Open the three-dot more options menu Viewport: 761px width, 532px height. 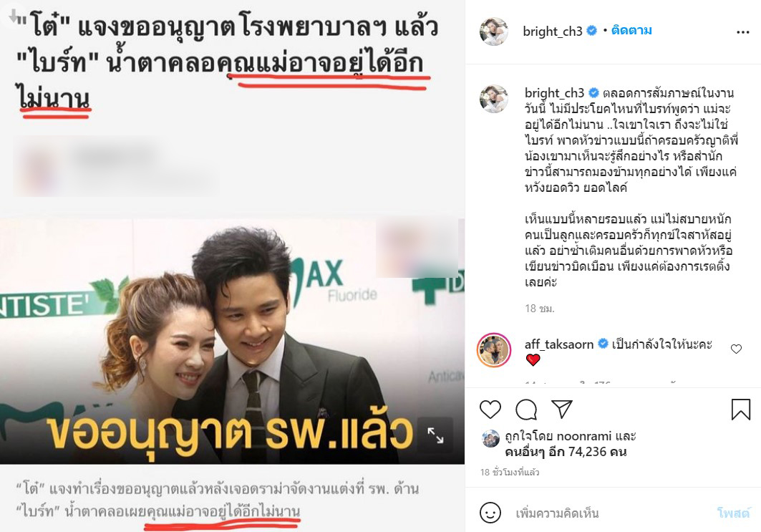[742, 32]
